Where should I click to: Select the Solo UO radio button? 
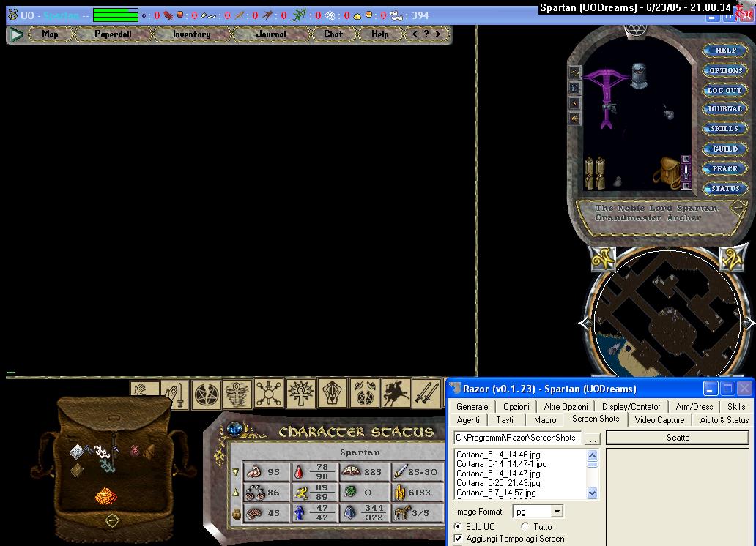point(458,526)
